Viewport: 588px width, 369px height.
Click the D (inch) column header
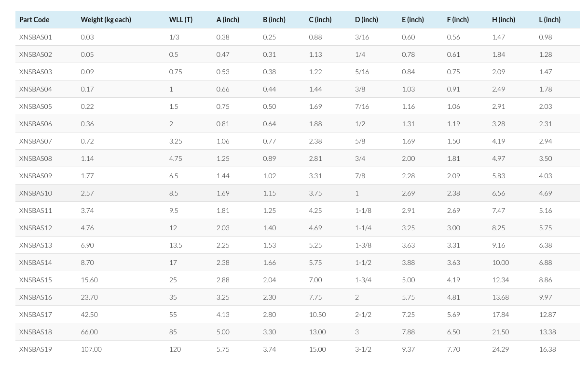click(x=367, y=20)
